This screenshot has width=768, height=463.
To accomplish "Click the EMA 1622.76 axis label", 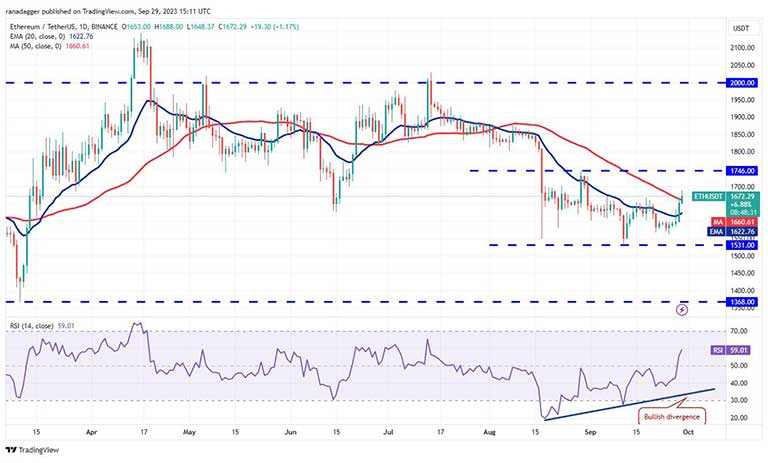I will click(x=733, y=232).
